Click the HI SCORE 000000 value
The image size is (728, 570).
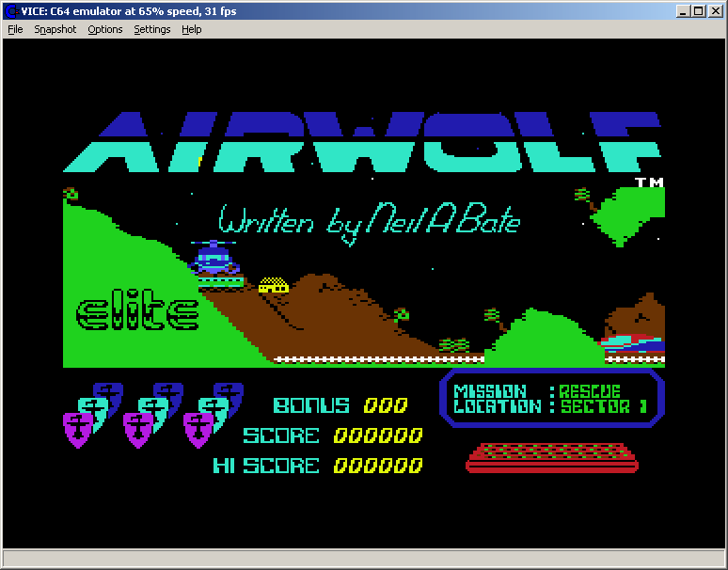coord(378,466)
